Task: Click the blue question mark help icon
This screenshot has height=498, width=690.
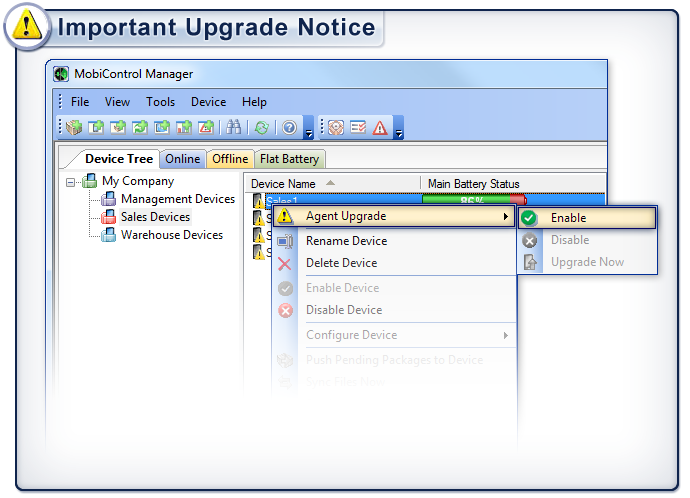Action: (289, 128)
